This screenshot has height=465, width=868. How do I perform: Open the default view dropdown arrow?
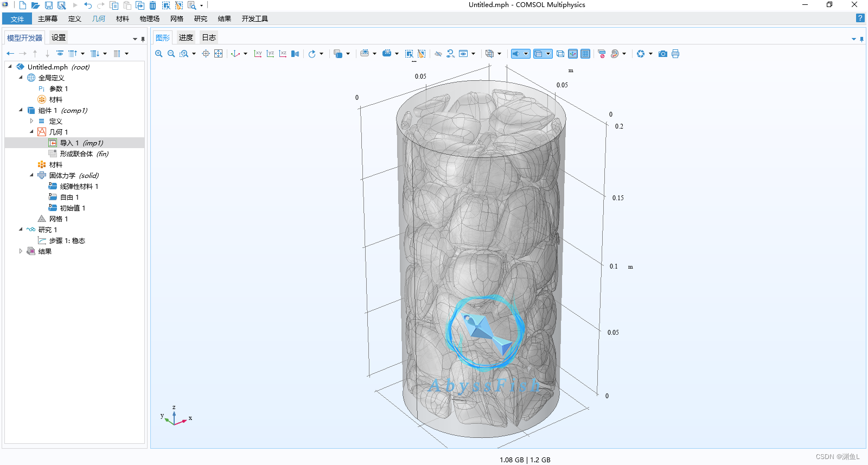pos(245,54)
